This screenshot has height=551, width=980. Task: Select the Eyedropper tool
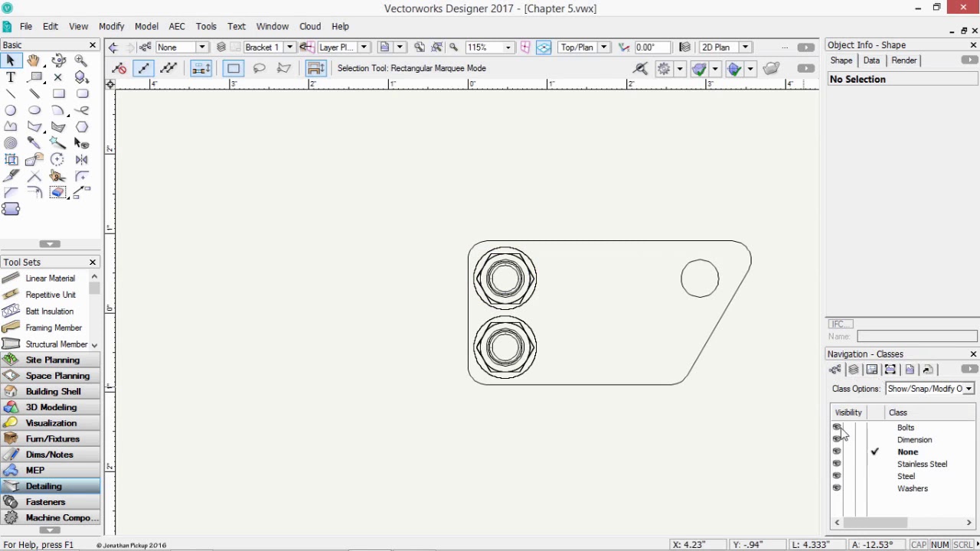click(x=34, y=143)
